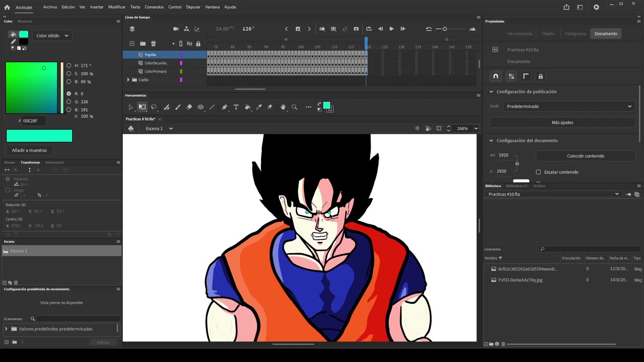Click the edit multiple frames icon
Viewport: 644px width, 362px height.
(x=334, y=29)
